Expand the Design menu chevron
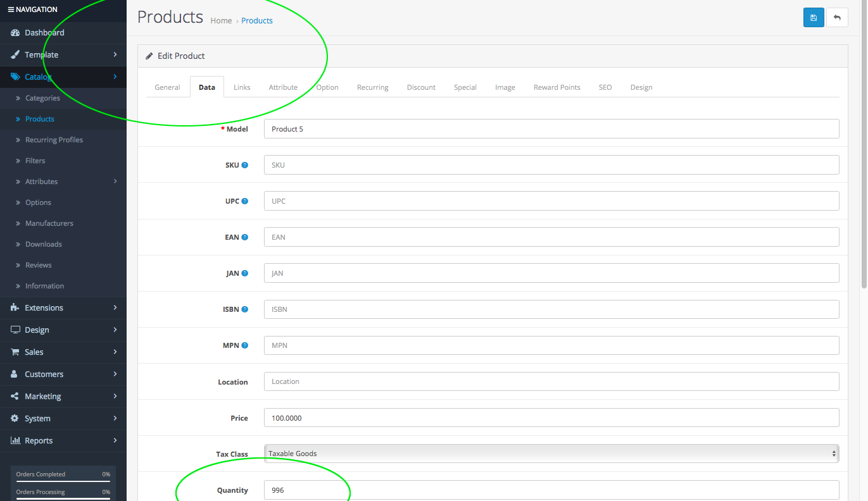This screenshot has height=501, width=868. [x=115, y=330]
